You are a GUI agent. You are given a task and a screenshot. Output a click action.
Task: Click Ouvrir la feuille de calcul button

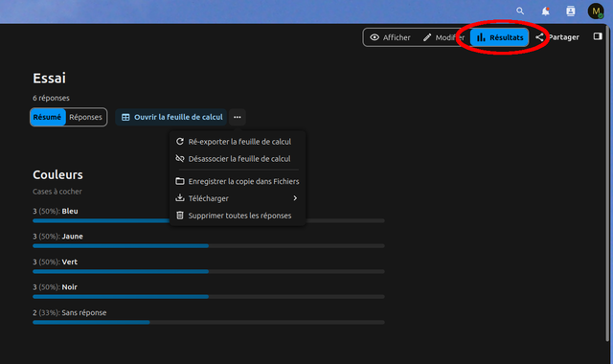171,117
